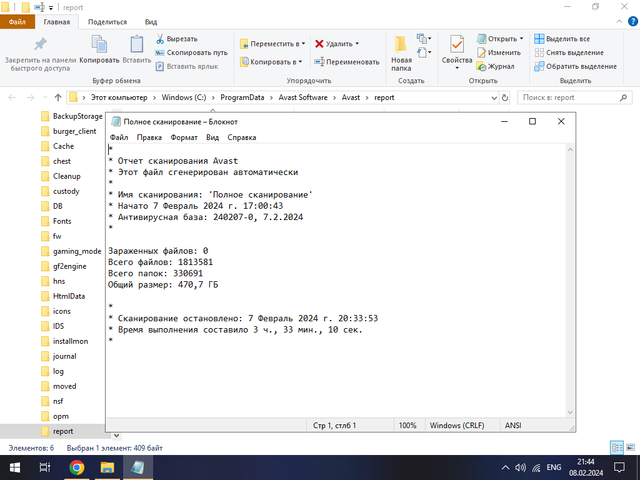Click Снять выделение in the ribbon
This screenshot has width=640, height=480.
coord(569,53)
